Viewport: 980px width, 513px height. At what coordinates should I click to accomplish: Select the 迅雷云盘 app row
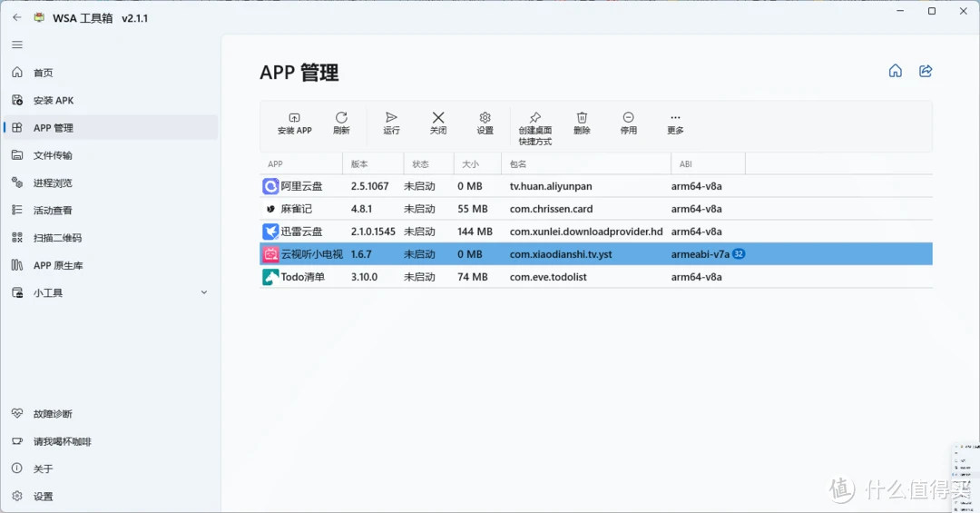click(x=596, y=232)
